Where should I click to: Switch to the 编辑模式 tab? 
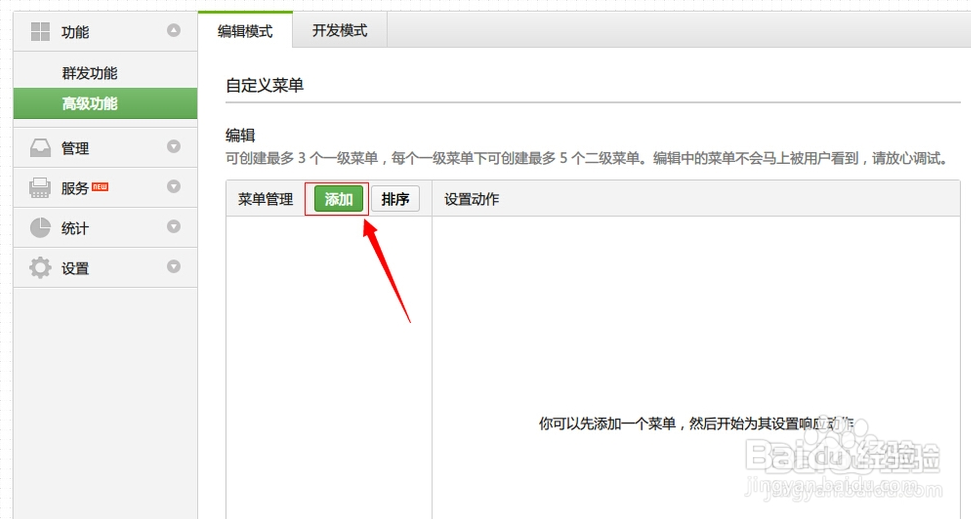click(x=245, y=30)
